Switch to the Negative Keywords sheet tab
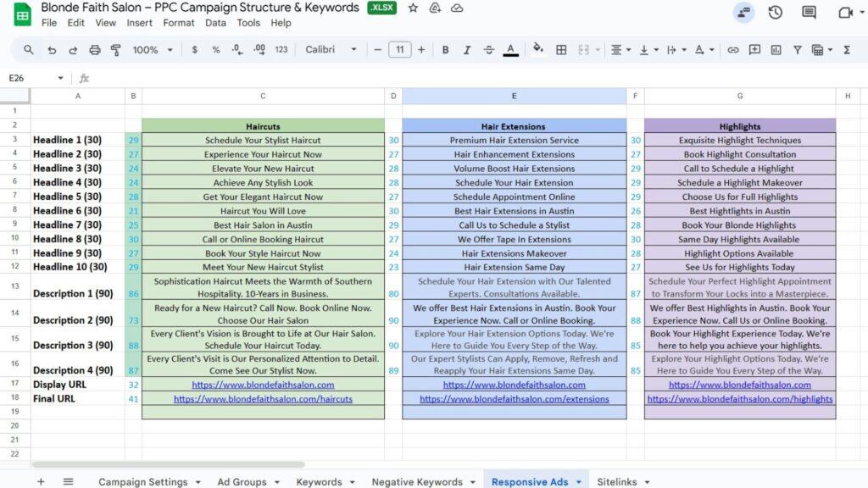This screenshot has width=868, height=488. [x=416, y=482]
